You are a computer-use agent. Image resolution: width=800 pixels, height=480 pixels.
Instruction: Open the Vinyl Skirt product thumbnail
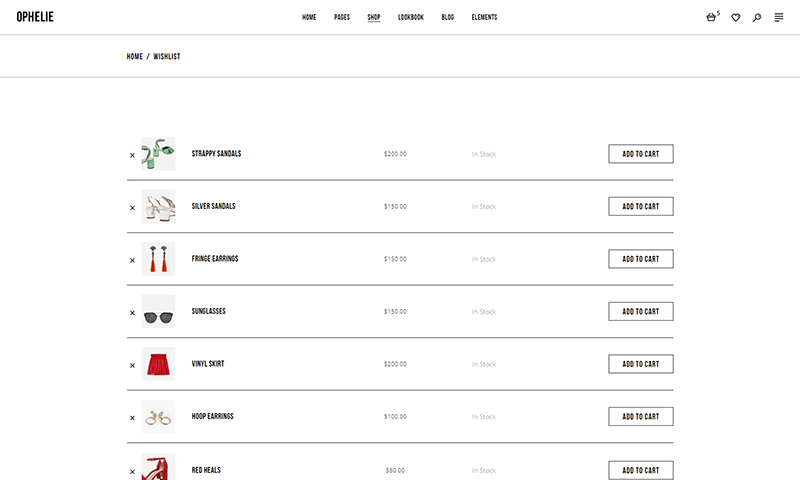pos(158,364)
